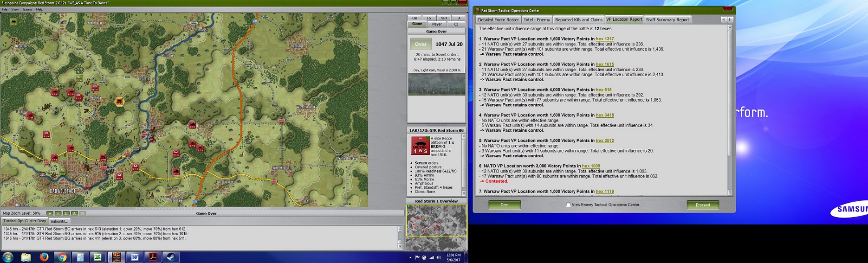Screen dimensions: 868x263
Task: Switch to FS panel tab
Action: [429, 18]
